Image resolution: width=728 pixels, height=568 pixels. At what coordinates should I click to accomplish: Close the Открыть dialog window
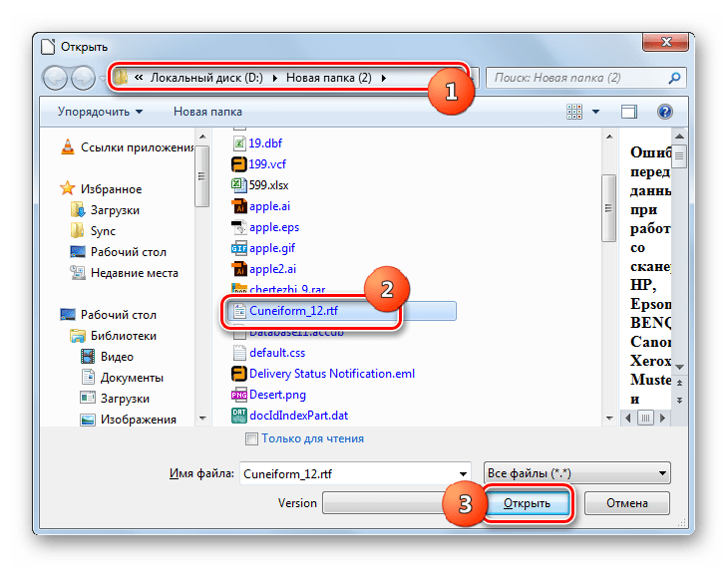click(665, 42)
